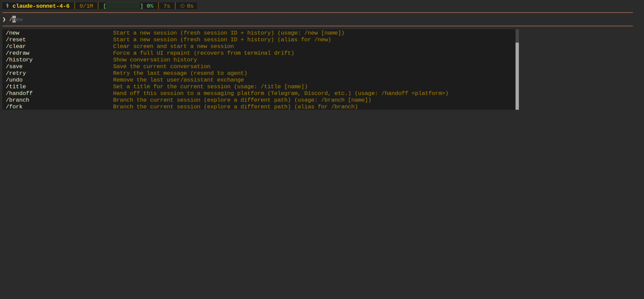Click the prompt chevron symbol
644x299 pixels.
(x=4, y=20)
